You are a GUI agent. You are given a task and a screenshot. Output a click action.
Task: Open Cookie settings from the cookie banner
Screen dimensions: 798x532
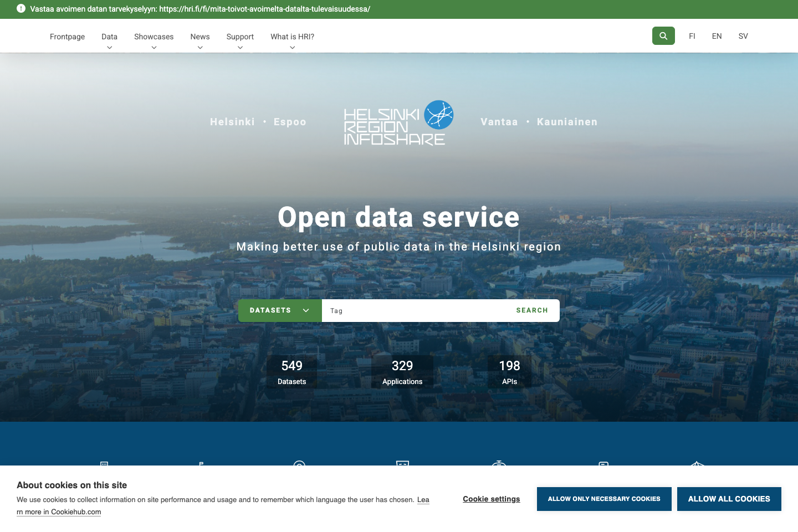tap(491, 499)
